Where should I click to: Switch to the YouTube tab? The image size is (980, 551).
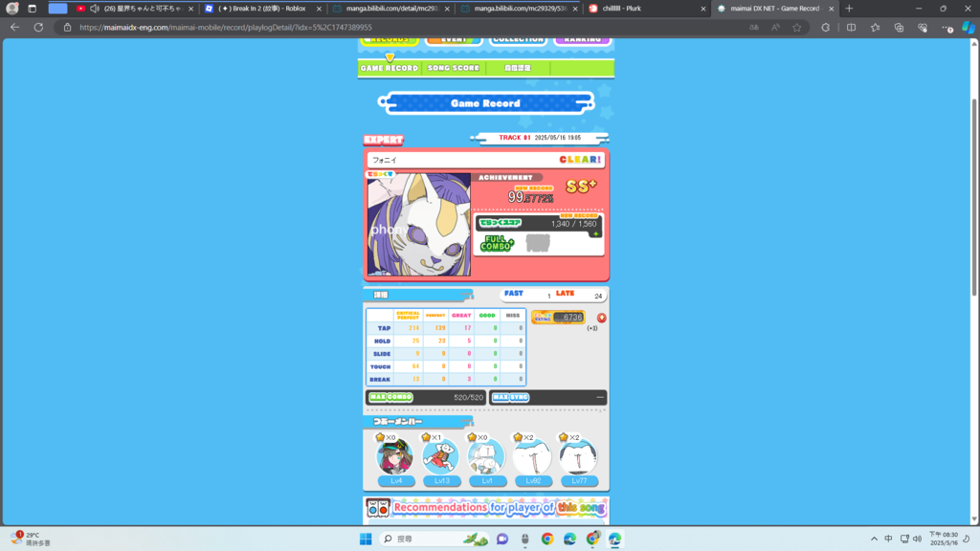click(x=134, y=9)
